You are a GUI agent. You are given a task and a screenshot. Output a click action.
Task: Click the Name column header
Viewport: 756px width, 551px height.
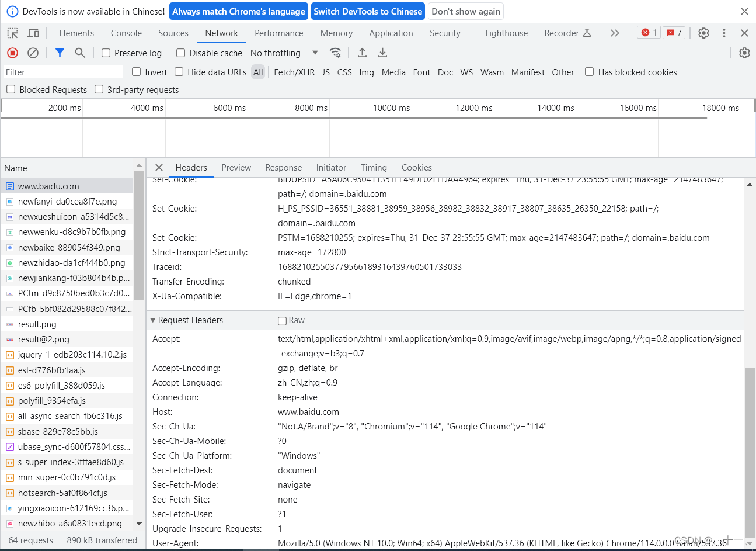[x=67, y=168]
